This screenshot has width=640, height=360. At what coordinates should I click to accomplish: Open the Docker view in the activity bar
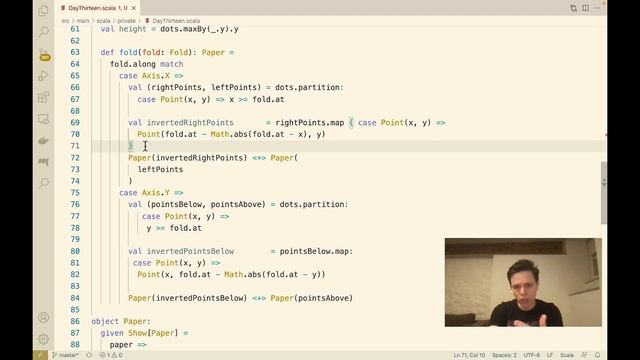(x=43, y=141)
